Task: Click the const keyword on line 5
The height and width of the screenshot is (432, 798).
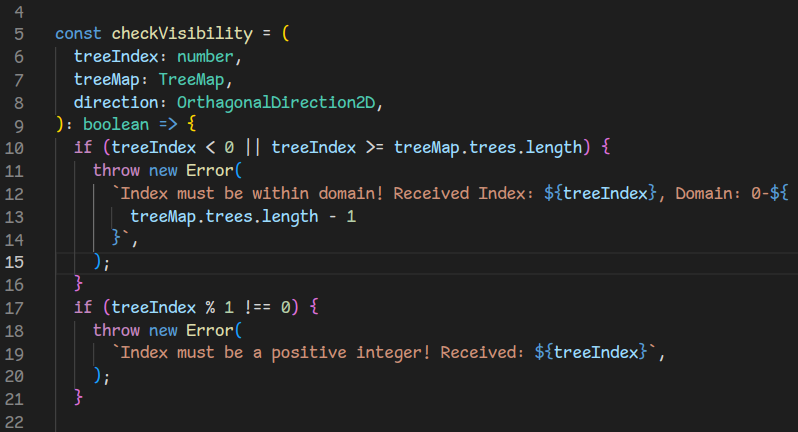Action: tap(78, 33)
